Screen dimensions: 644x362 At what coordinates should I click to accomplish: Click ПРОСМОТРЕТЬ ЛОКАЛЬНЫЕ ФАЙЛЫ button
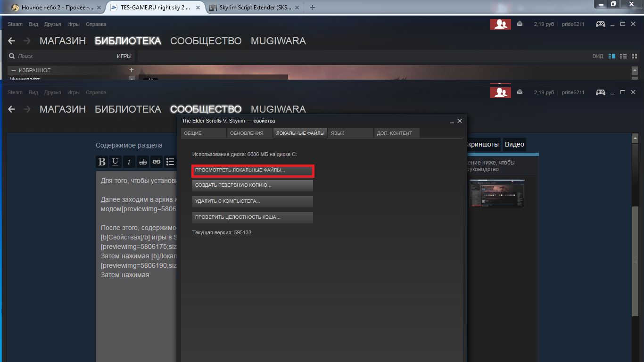click(253, 170)
